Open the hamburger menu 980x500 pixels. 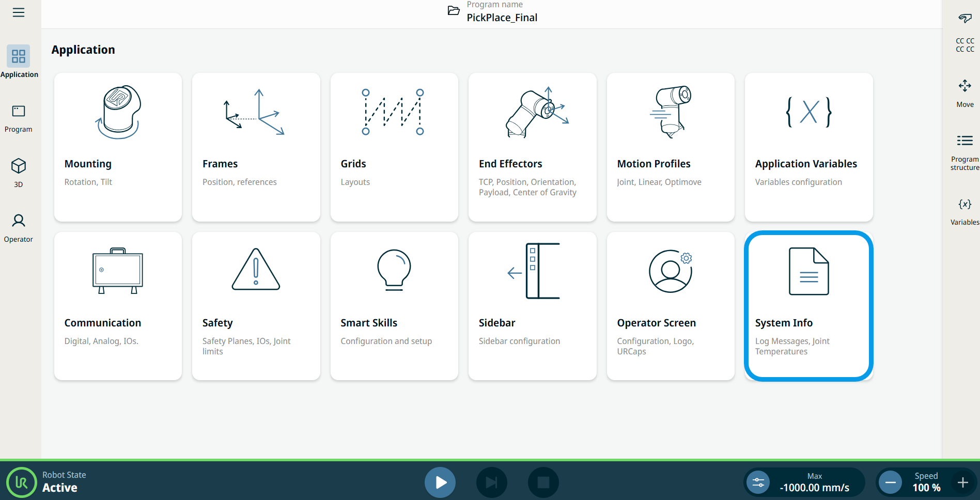[x=19, y=12]
